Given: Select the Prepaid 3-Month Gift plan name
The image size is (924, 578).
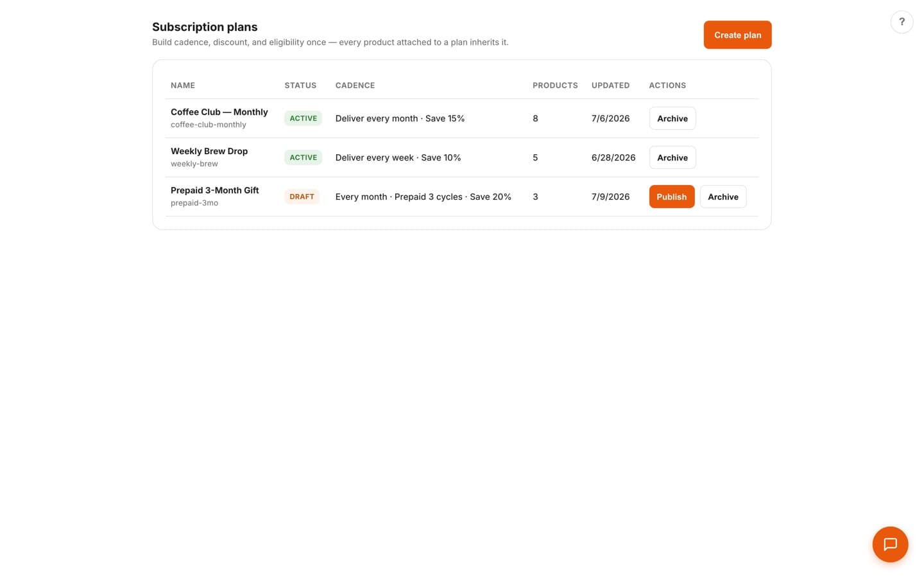Looking at the screenshot, I should tap(214, 190).
